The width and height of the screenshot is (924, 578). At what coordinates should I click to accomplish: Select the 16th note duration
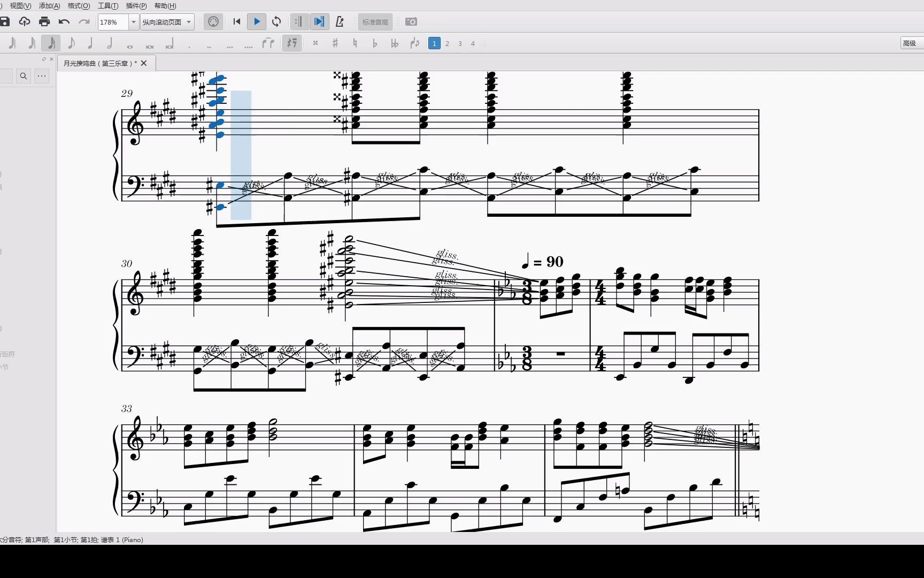(51, 43)
